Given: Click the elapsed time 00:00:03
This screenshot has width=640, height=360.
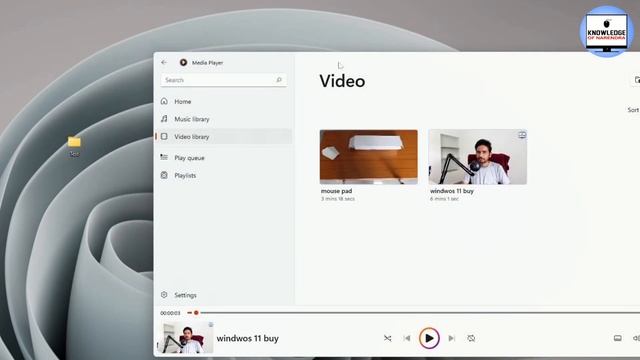Looking at the screenshot, I should click(170, 313).
